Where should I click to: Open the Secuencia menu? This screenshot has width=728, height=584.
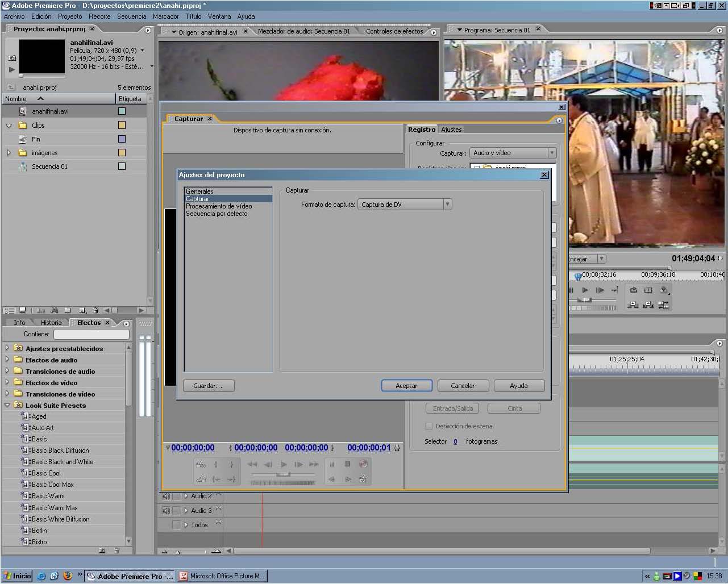pyautogui.click(x=131, y=16)
